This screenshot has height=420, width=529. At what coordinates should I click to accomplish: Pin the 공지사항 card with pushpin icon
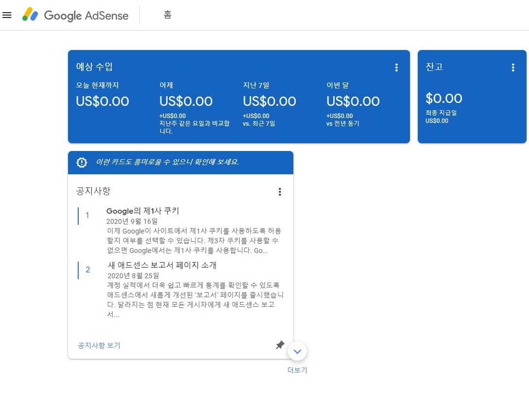point(280,345)
